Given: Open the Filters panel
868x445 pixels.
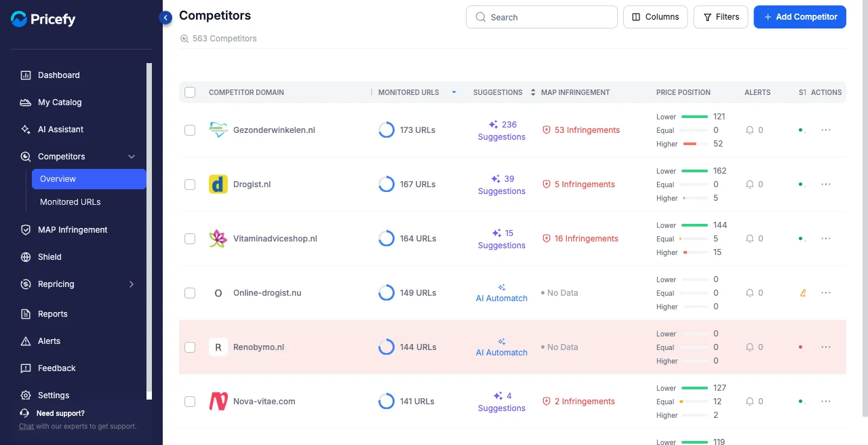Looking at the screenshot, I should 721,17.
